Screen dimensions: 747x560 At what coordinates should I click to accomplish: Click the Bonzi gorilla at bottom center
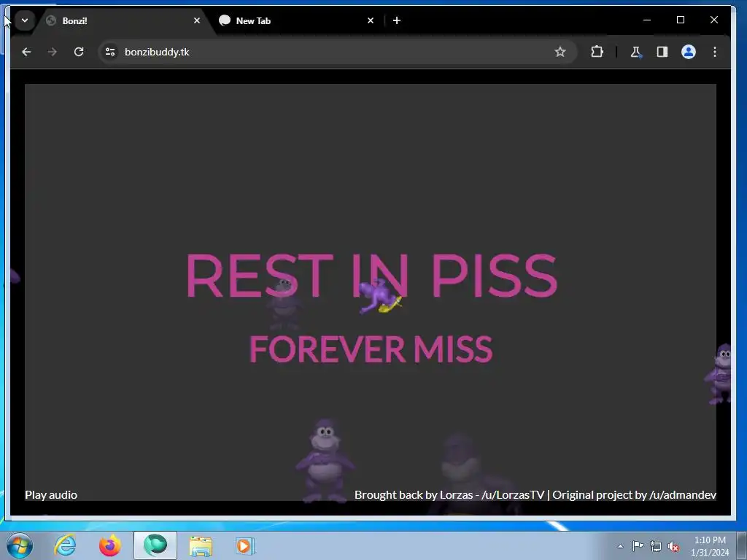coord(325,461)
